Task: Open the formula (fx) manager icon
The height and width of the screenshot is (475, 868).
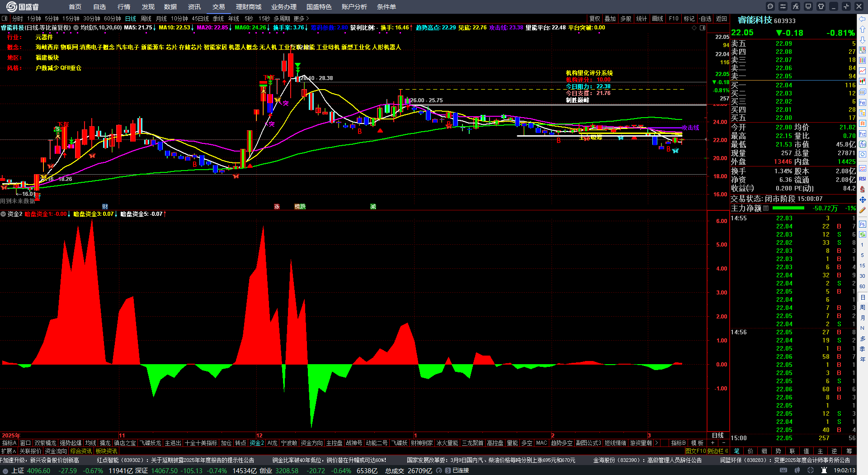Action: pos(796,6)
